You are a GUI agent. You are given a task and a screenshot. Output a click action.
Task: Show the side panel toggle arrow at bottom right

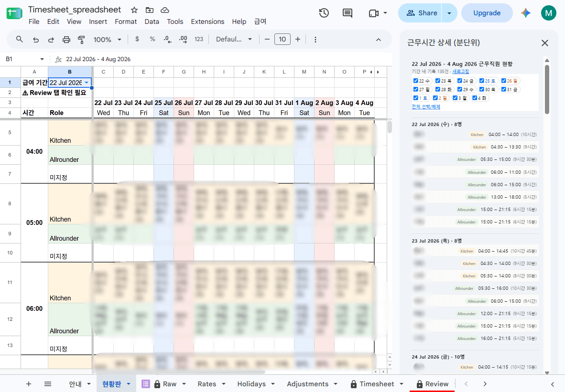[553, 384]
